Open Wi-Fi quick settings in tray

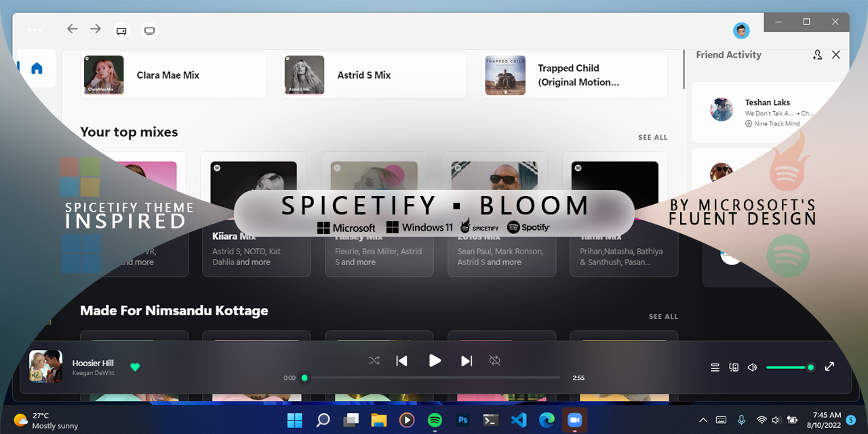point(762,420)
